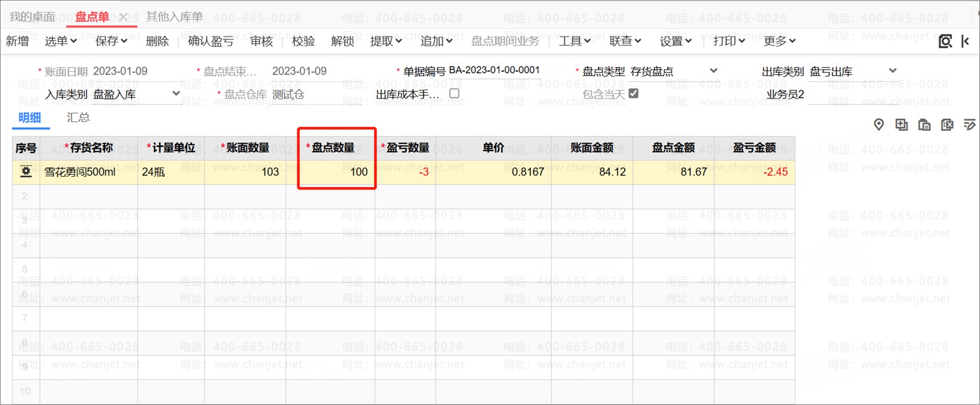Screen dimensions: 980x405
Task: Click the 盈亏金额 cell -2.45
Action: pyautogui.click(x=755, y=172)
